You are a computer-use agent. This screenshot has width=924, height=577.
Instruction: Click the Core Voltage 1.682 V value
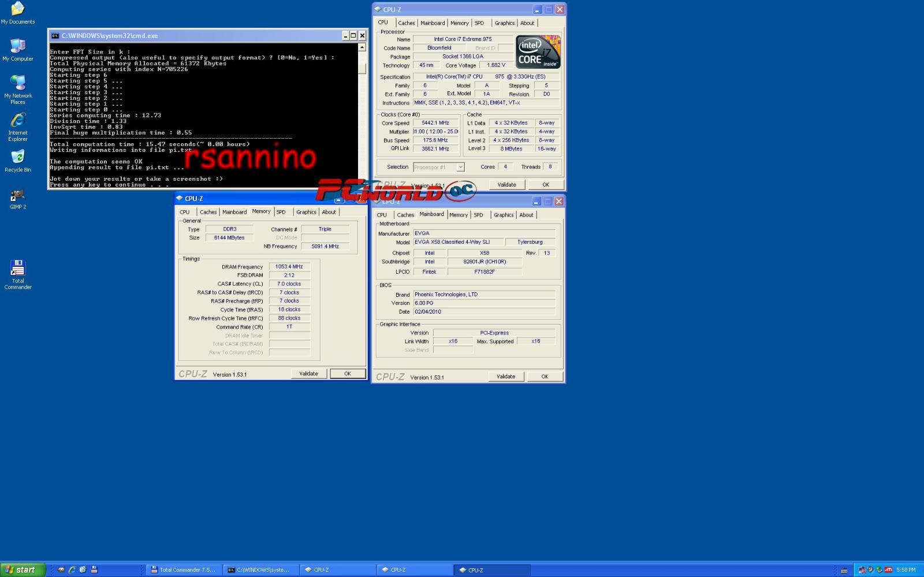coord(496,65)
